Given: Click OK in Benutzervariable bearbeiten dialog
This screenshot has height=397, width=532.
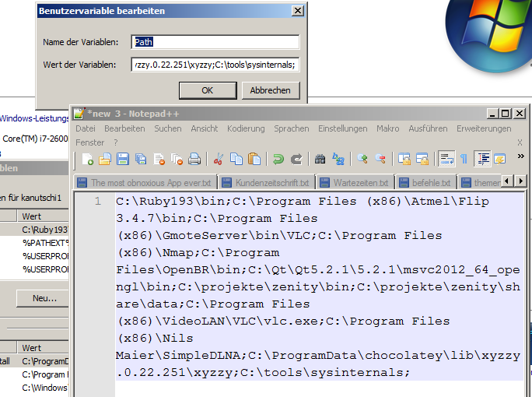Looking at the screenshot, I should pos(208,90).
